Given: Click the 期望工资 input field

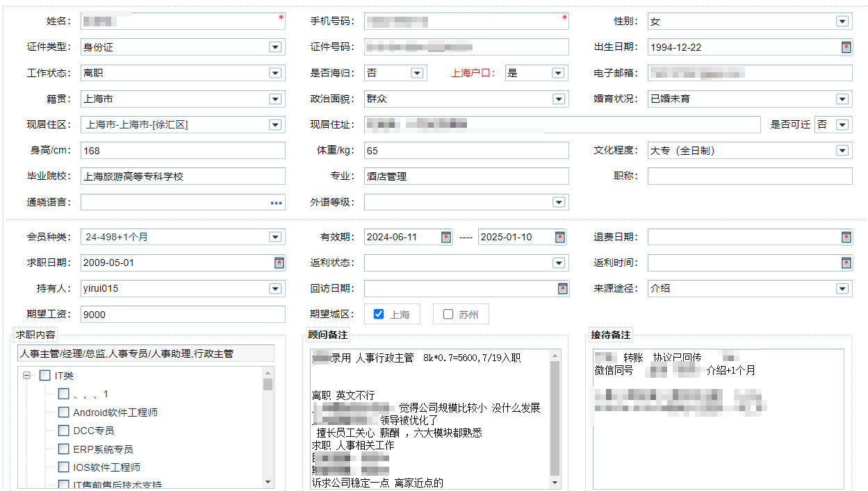Looking at the screenshot, I should [183, 315].
